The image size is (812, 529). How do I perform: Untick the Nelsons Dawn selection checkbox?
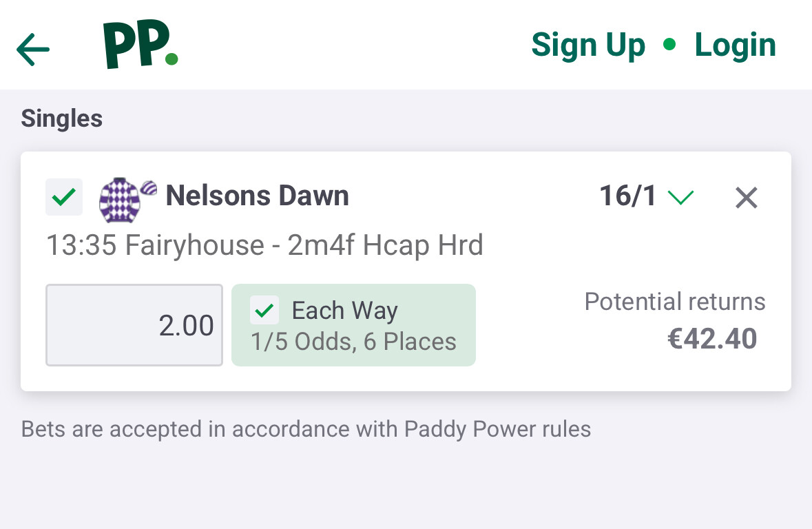click(64, 197)
